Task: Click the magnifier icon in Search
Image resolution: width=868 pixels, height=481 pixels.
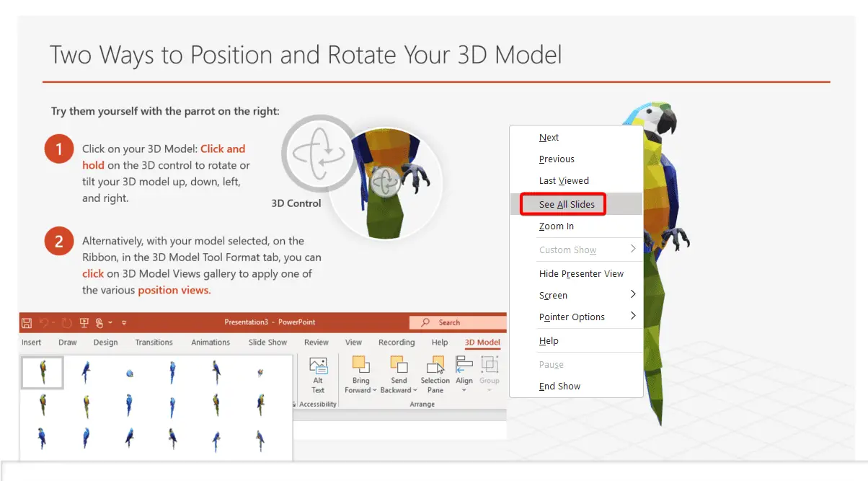Action: pos(425,322)
